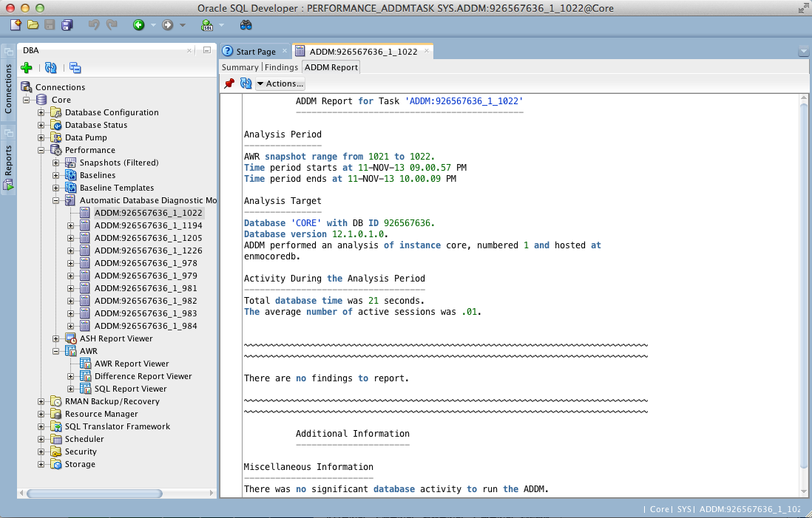Expand the Database Configuration node

(x=41, y=112)
